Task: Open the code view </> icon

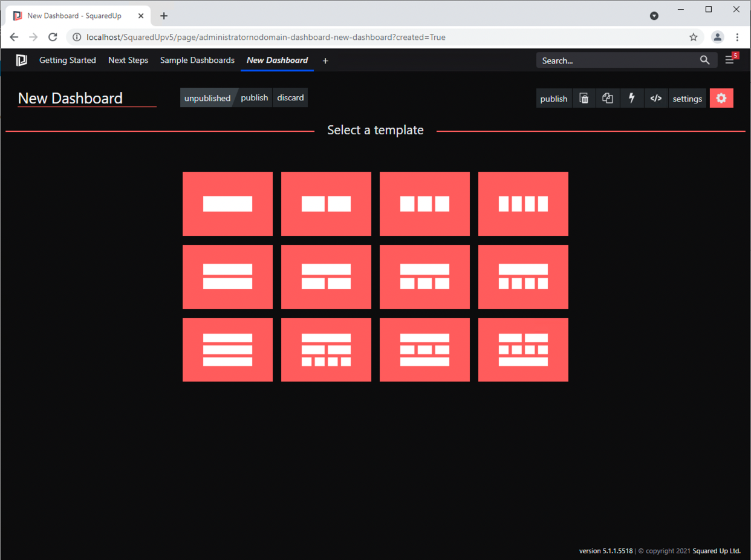Action: [x=656, y=99]
